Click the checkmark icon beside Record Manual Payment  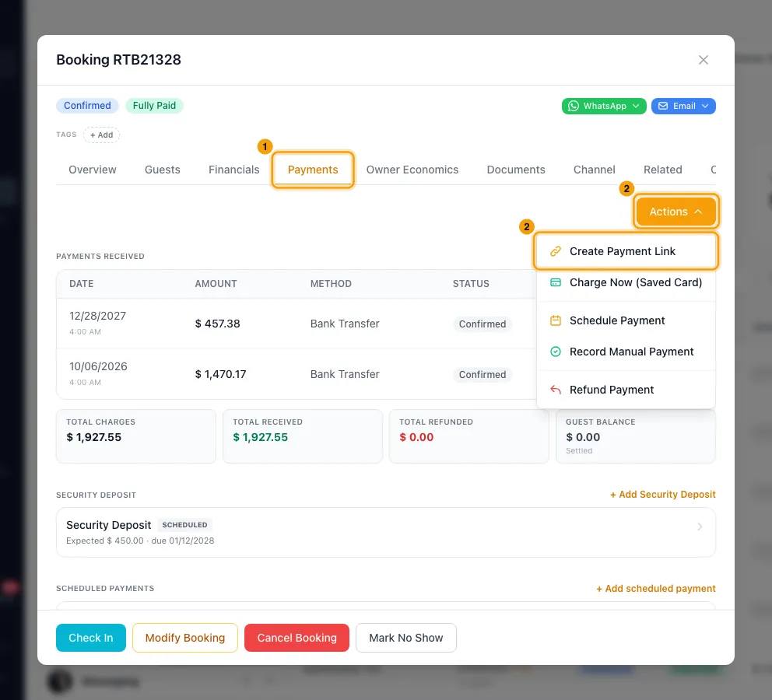556,352
